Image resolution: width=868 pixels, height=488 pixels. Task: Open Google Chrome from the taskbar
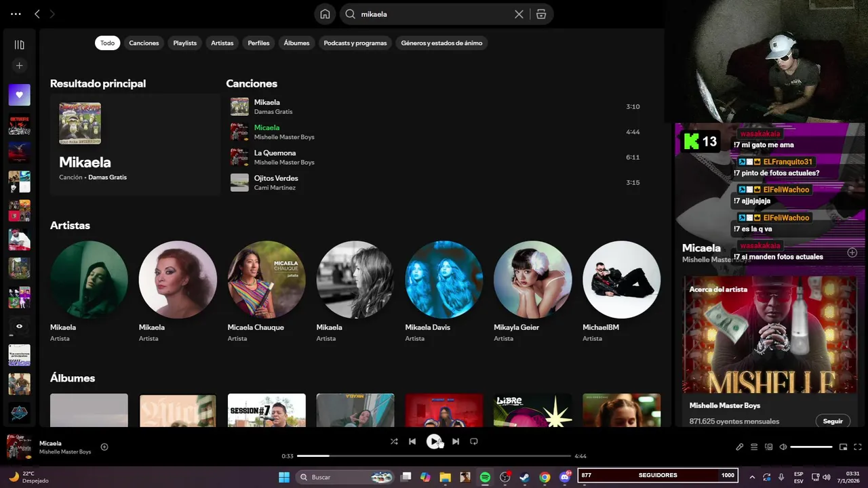pos(545,477)
